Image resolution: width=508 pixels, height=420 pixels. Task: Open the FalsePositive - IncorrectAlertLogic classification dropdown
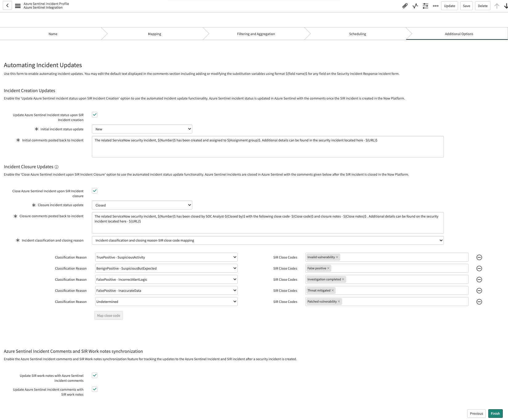tap(166, 279)
